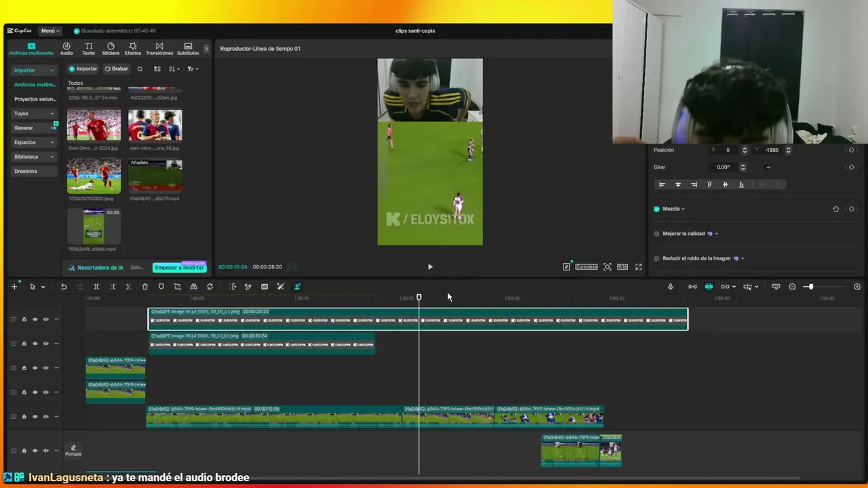868x488 pixels.
Task: Hide the top ChatGPT Image track with its eye icon
Action: [x=35, y=319]
